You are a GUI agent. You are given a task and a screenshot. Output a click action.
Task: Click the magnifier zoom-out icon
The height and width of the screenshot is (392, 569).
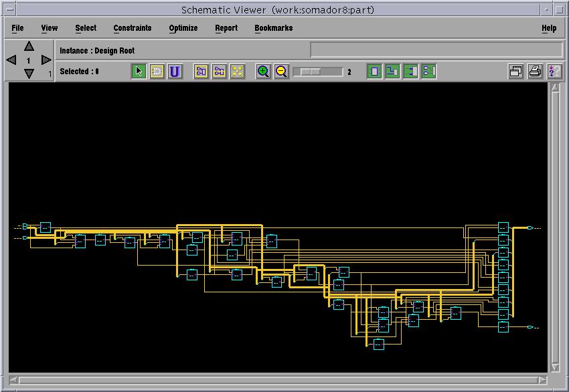282,71
